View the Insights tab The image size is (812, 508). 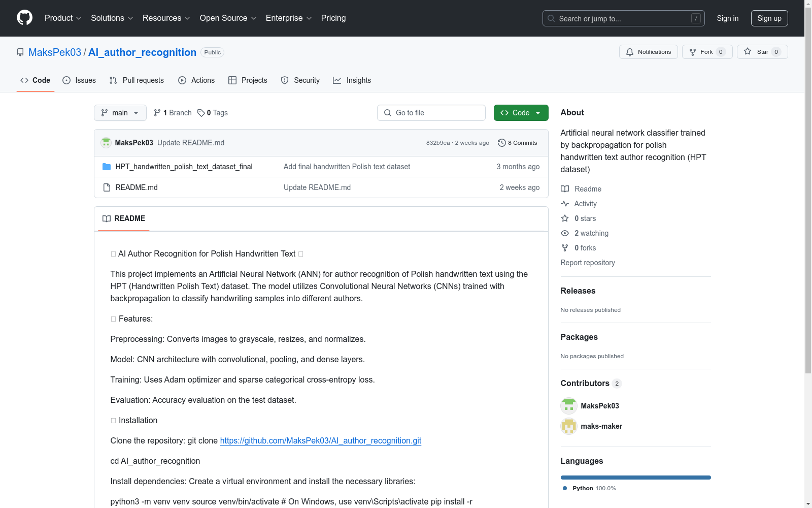pos(352,80)
